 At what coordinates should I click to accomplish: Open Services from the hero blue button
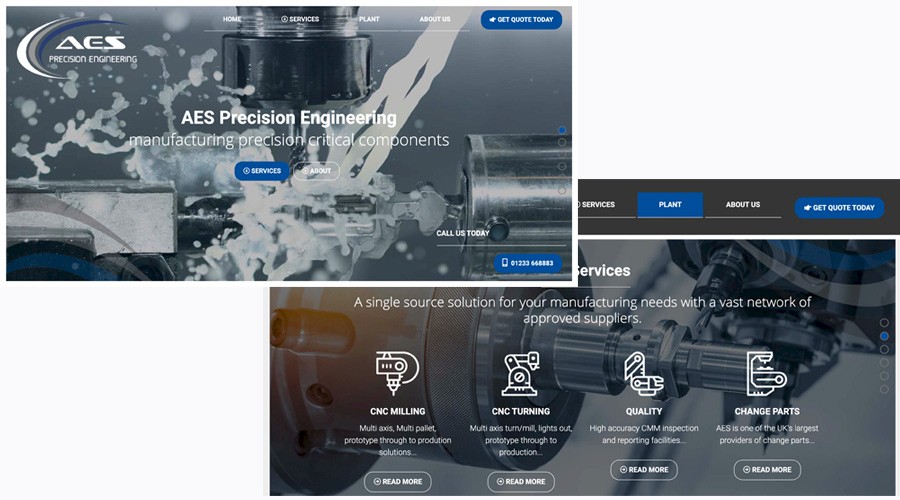tap(262, 171)
